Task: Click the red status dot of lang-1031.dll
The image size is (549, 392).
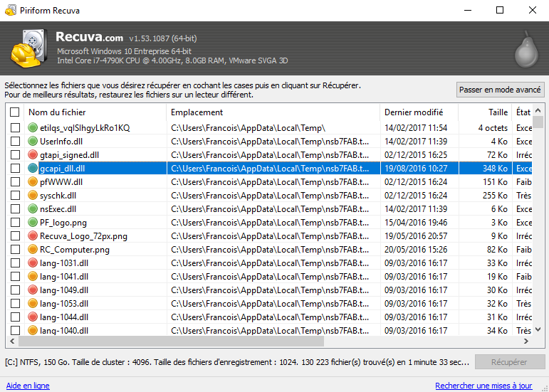Action: [33, 263]
